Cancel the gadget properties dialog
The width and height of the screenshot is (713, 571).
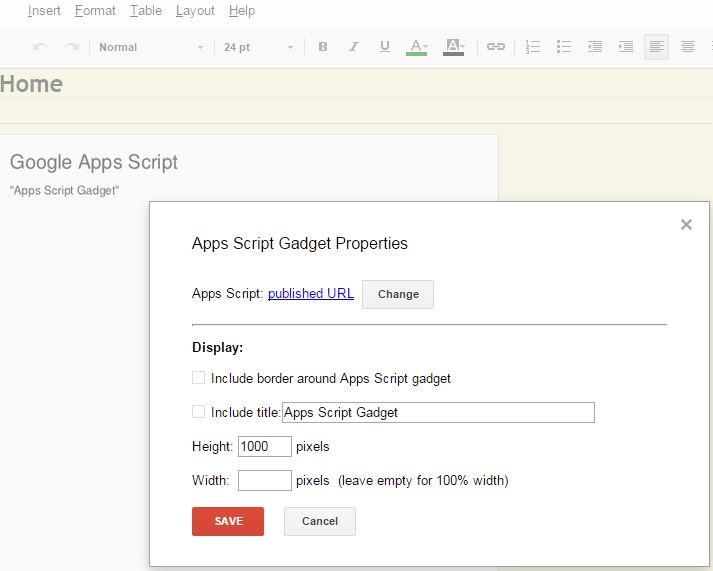[x=320, y=521]
